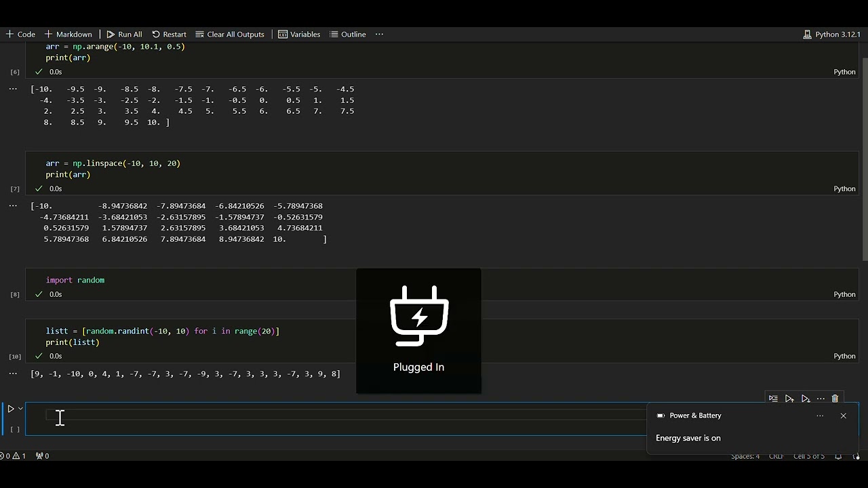Click Cell 5 of 5 status item

coord(809,456)
